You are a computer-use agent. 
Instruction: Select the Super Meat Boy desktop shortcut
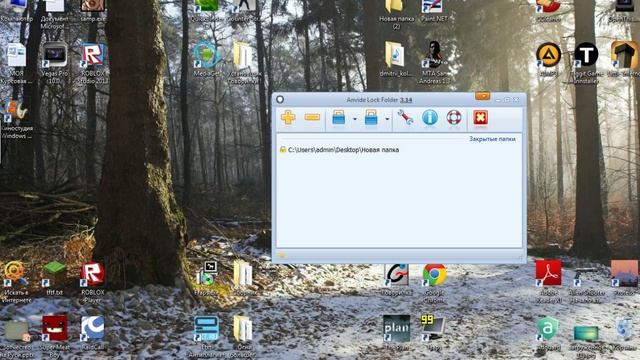(x=55, y=336)
